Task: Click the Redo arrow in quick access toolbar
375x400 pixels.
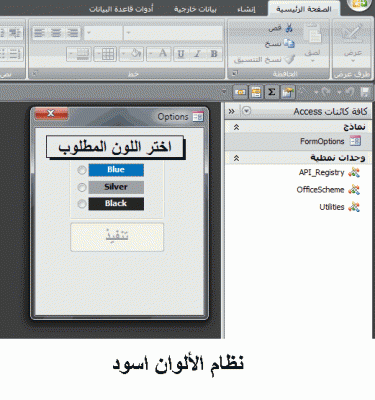Action: (x=326, y=92)
